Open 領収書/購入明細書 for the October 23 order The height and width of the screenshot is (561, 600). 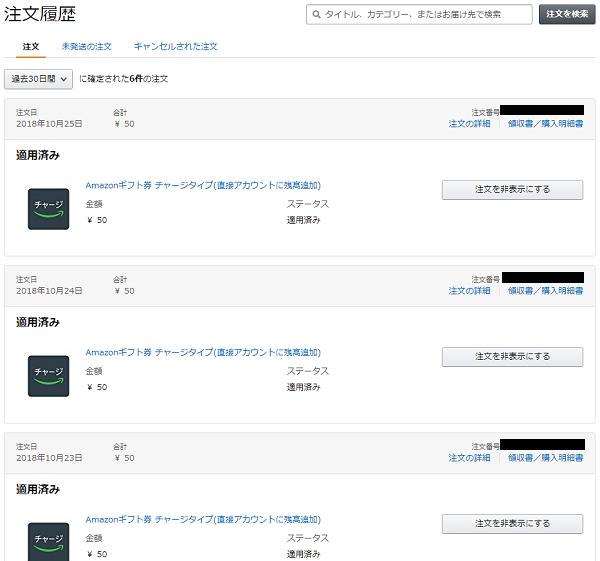click(546, 458)
